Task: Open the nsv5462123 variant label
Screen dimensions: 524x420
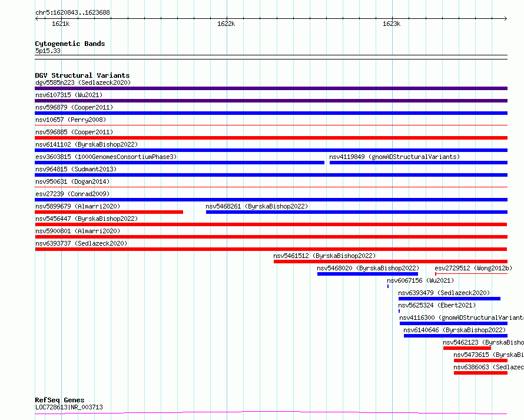Action: (x=483, y=342)
